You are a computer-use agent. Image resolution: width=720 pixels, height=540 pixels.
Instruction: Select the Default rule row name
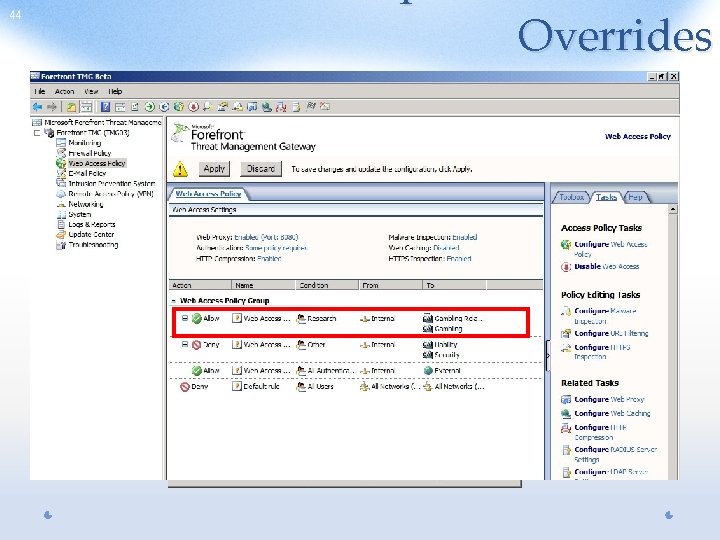point(261,386)
